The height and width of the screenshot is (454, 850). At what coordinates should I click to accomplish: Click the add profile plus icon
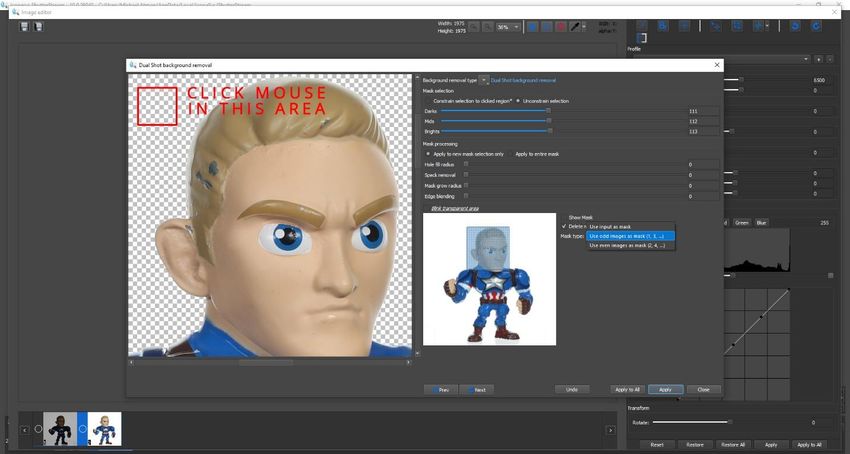coord(819,59)
